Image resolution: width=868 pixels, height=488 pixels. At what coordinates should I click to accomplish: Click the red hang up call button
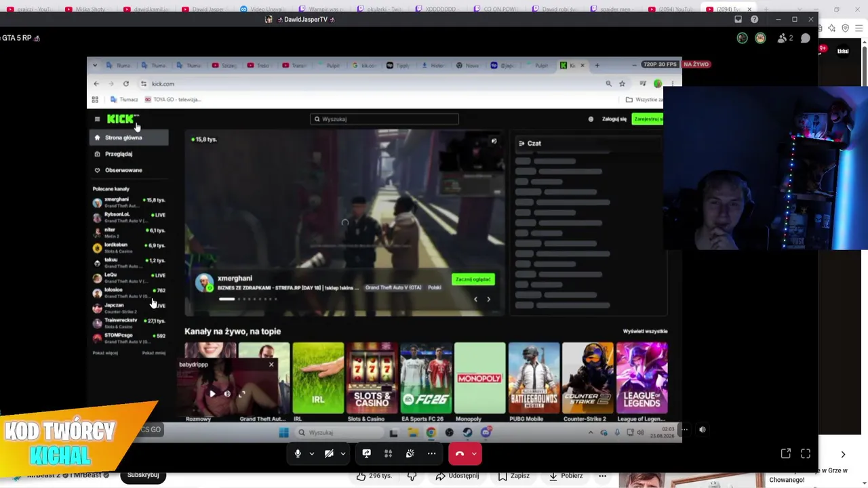point(459,453)
